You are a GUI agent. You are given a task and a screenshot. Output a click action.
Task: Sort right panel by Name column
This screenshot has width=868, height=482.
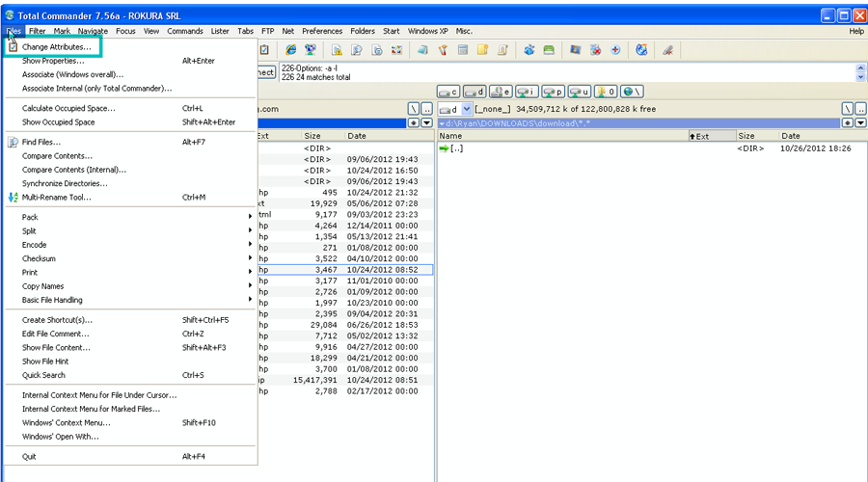562,136
